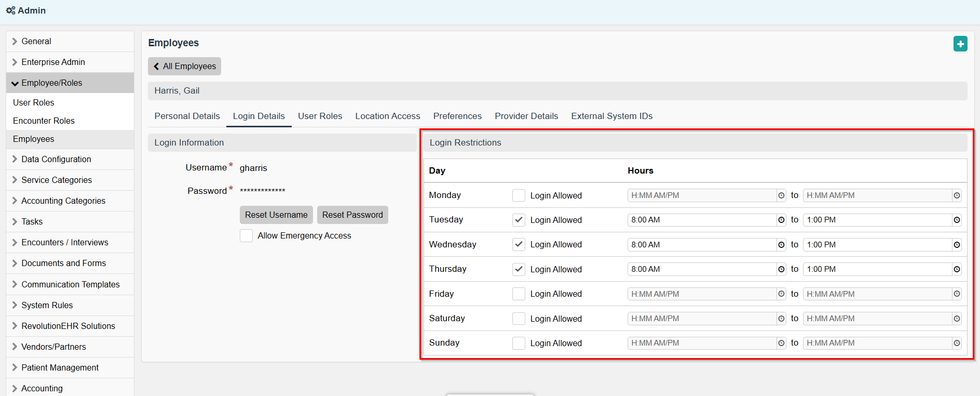Click clock icon for Wednesday start time
The height and width of the screenshot is (396, 980).
(x=781, y=245)
